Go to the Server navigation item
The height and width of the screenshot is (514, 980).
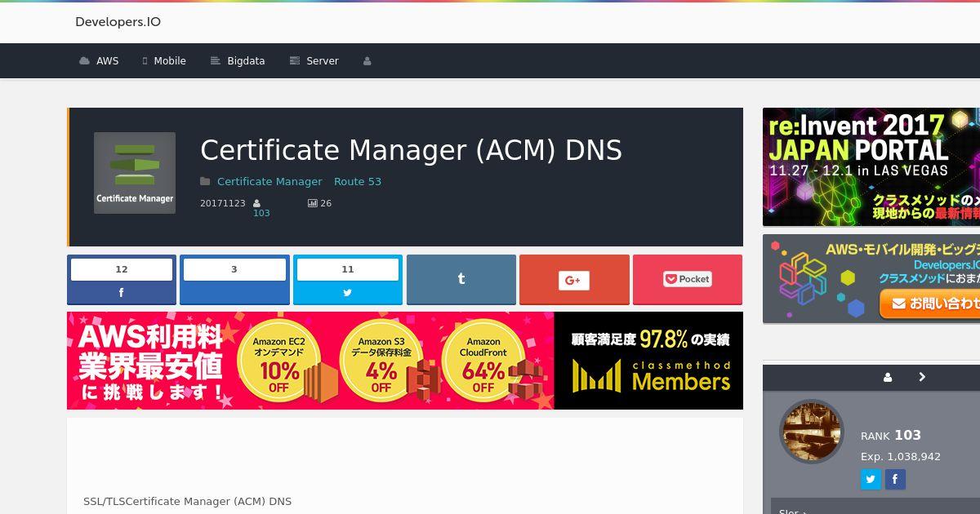tap(314, 61)
